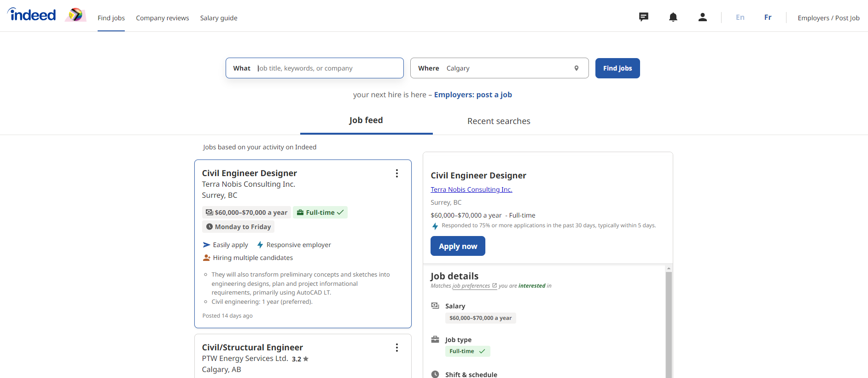Click Jobs based on your activity text
This screenshot has height=378, width=868.
(x=260, y=147)
